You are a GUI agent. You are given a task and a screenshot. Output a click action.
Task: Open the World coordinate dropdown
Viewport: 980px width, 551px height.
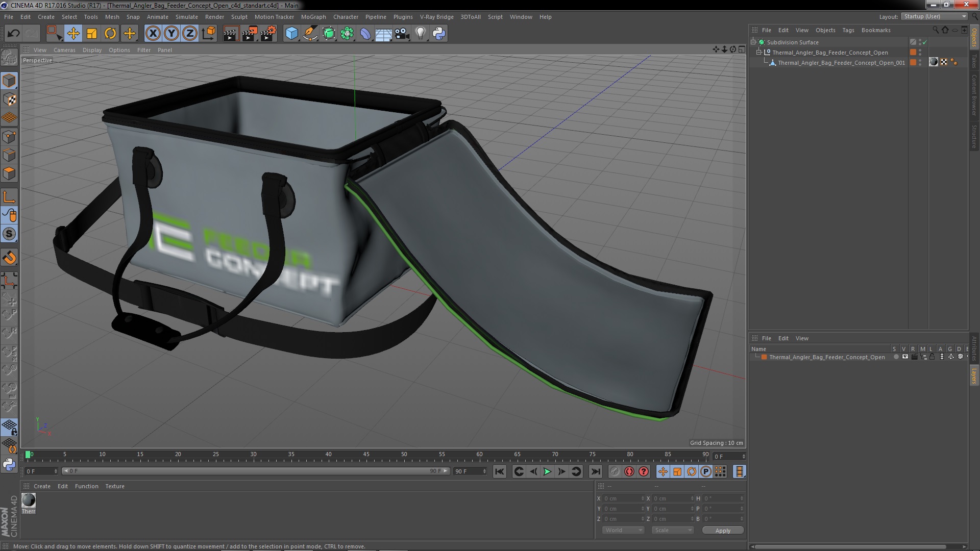[x=622, y=530]
